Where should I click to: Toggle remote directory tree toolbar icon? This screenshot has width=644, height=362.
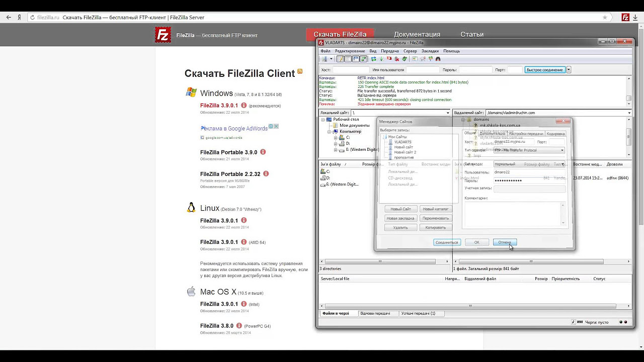tap(356, 59)
